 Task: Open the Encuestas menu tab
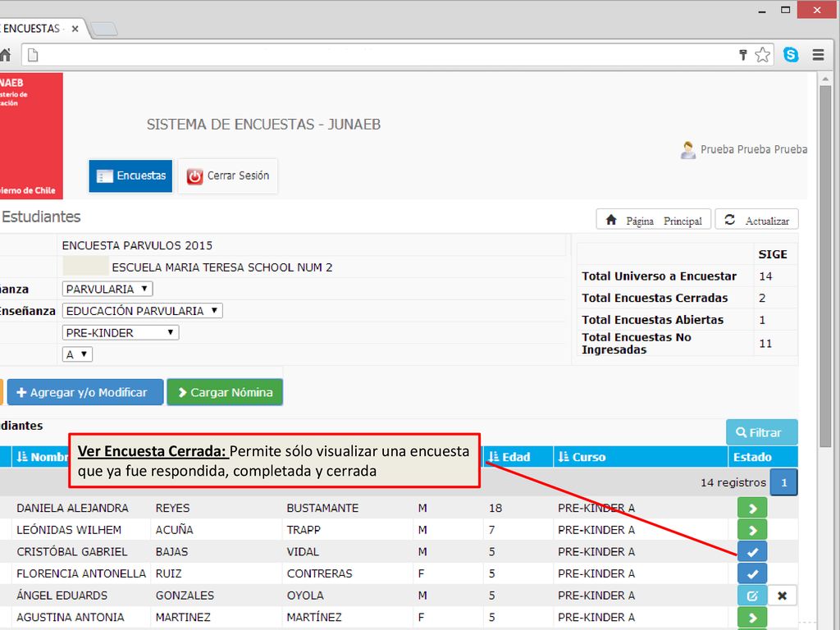[x=130, y=176]
